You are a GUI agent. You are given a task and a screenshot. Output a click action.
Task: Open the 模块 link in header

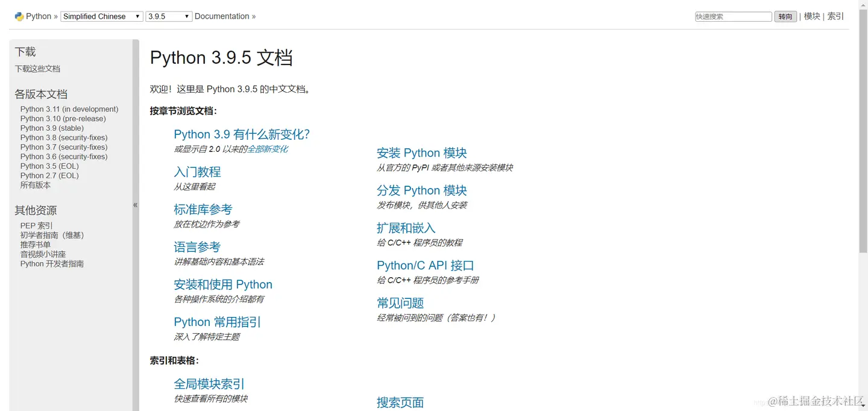click(x=812, y=16)
